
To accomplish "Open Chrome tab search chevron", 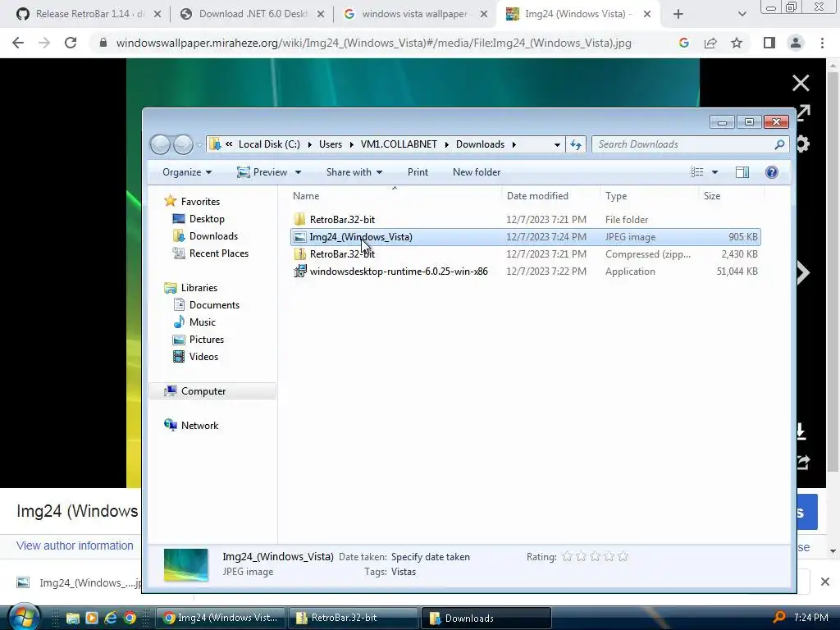I will pyautogui.click(x=742, y=15).
